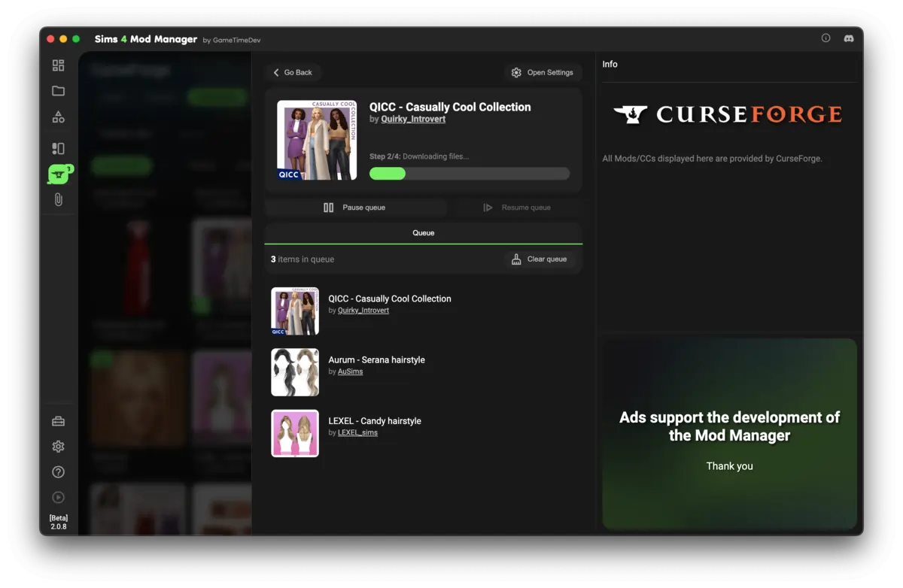
Task: Click the Beta 2.0.8 version label
Action: coord(58,522)
